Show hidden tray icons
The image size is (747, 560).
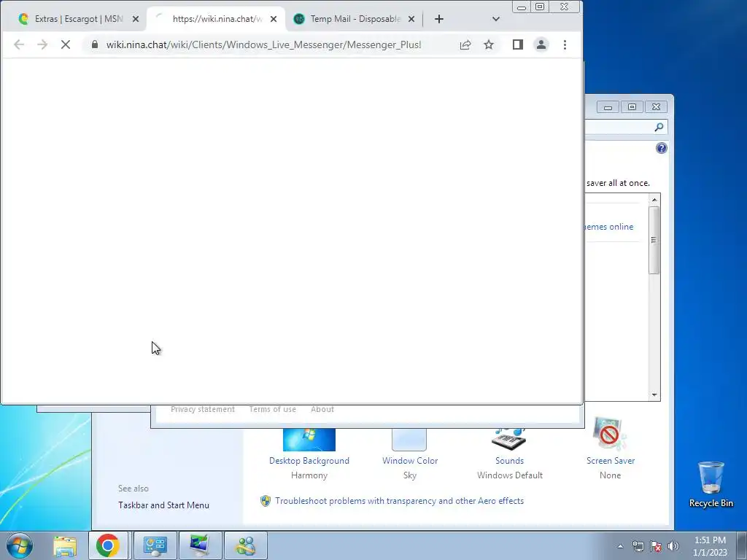coord(620,546)
